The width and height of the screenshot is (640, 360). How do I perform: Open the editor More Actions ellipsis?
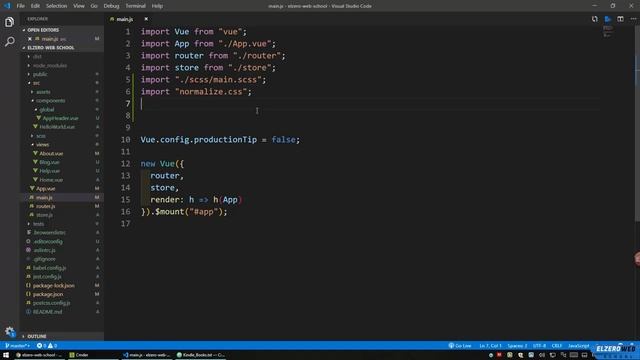click(x=633, y=19)
